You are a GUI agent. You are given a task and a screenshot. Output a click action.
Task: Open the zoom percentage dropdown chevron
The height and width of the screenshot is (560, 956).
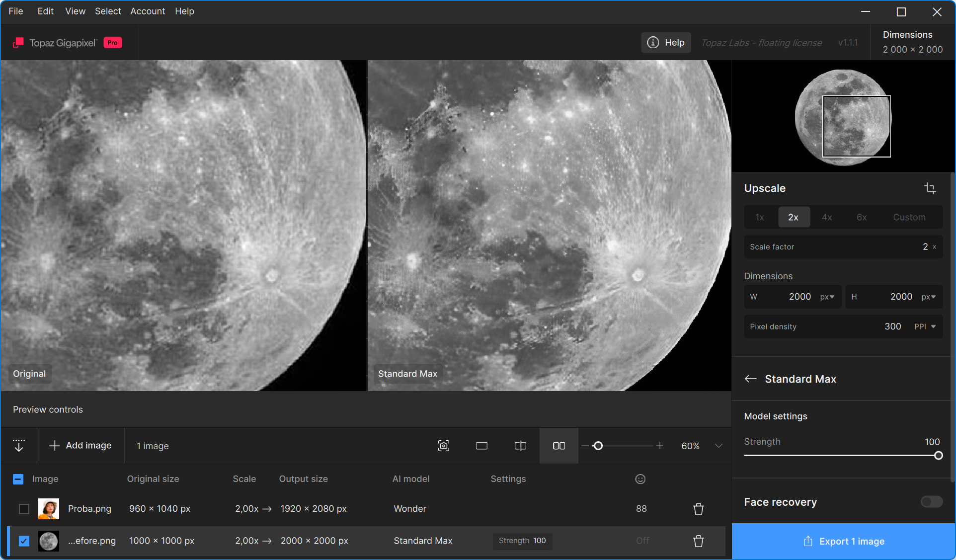pos(718,446)
